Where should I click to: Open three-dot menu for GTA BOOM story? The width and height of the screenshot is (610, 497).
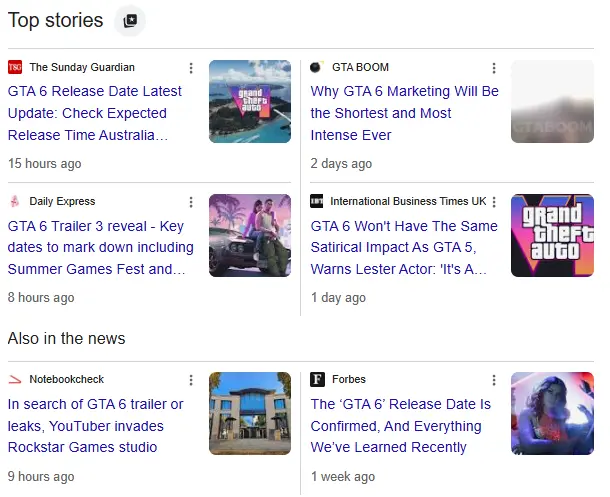[x=494, y=68]
